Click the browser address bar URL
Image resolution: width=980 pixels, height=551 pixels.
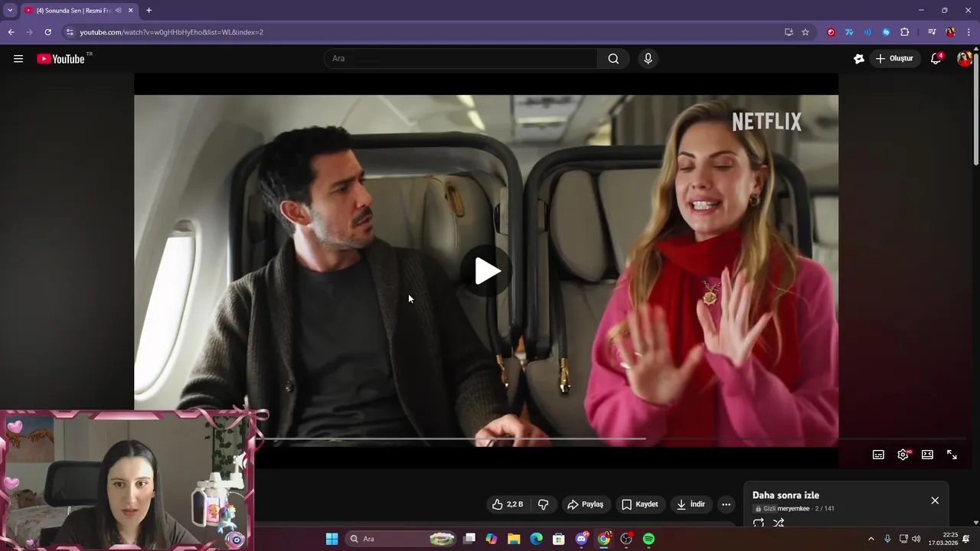point(171,32)
